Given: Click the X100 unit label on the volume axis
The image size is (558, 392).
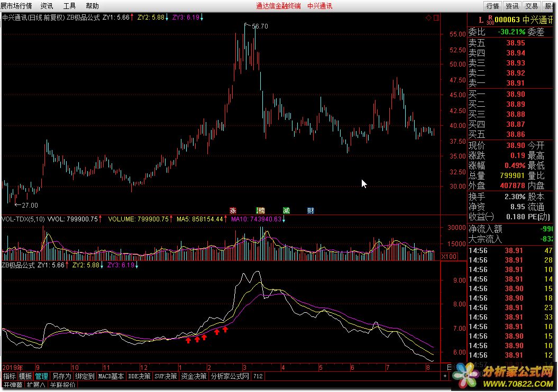Looking at the screenshot, I should pyautogui.click(x=449, y=257).
